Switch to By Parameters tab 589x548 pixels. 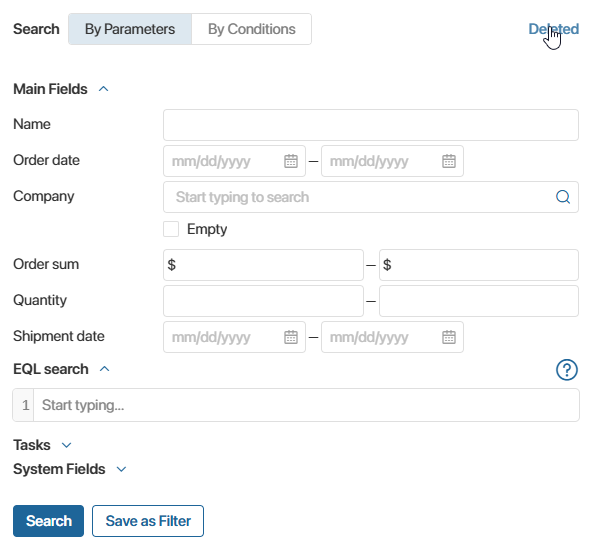[130, 29]
